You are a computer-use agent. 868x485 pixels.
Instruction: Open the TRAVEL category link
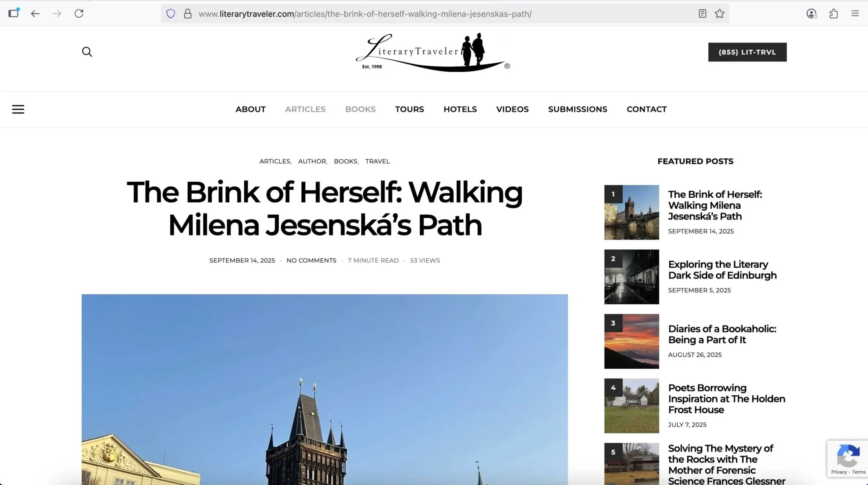(x=377, y=161)
